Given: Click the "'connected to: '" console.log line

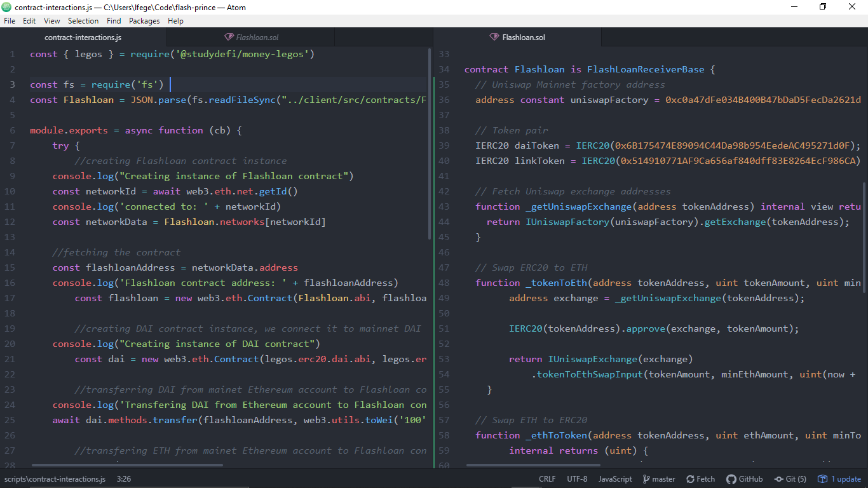Looking at the screenshot, I should 167,207.
